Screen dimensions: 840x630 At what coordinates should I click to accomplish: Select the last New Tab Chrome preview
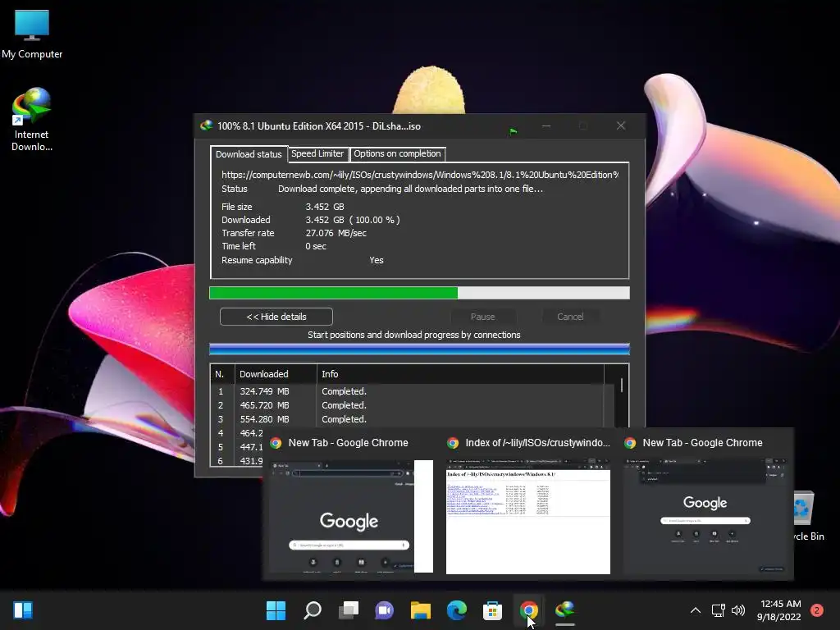pyautogui.click(x=705, y=504)
